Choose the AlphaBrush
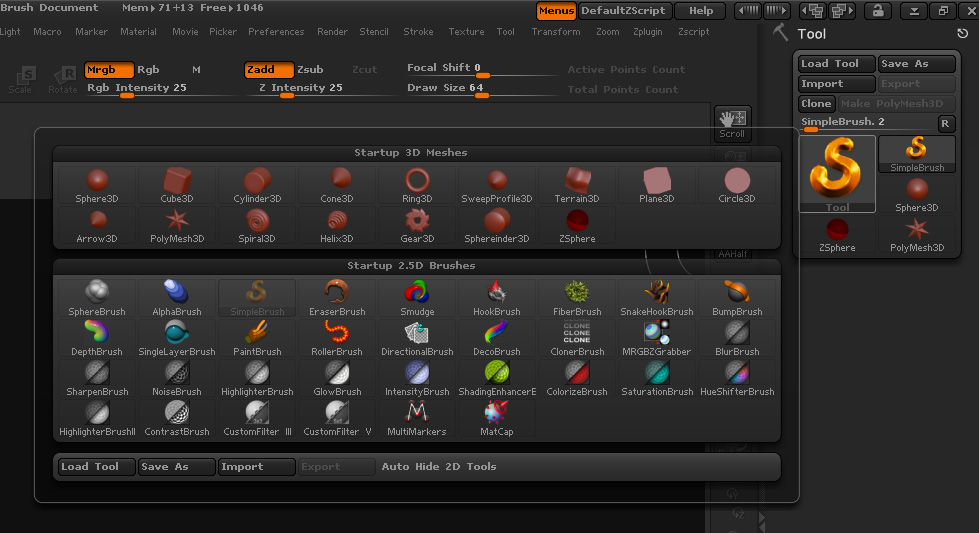979x533 pixels. pos(177,299)
